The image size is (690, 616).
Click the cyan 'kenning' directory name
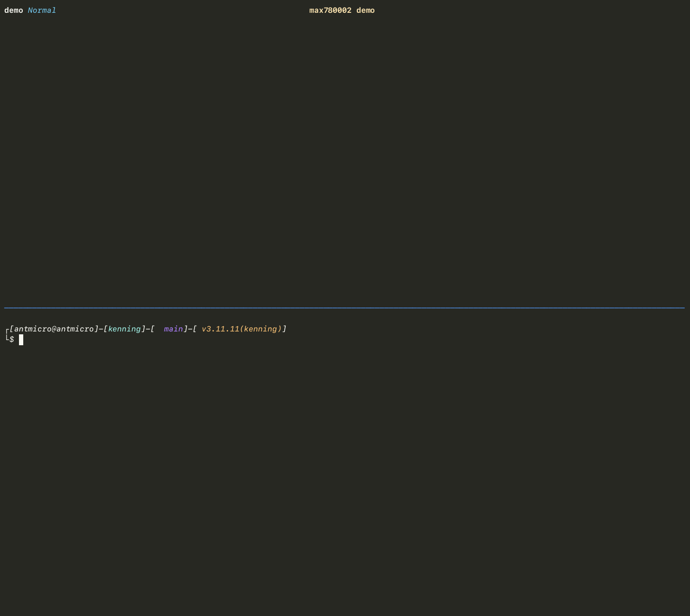(124, 329)
